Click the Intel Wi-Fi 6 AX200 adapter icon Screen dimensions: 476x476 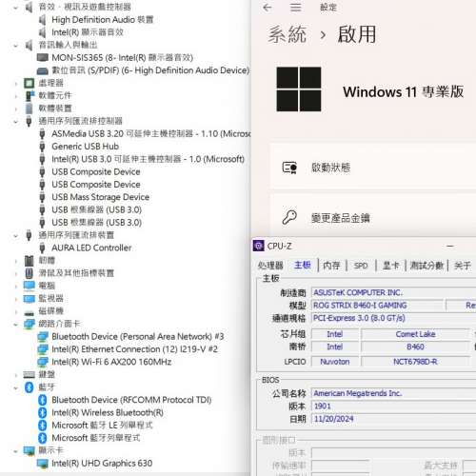[x=43, y=362]
